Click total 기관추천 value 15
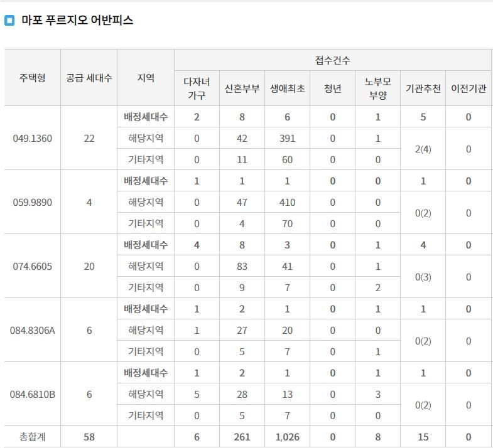The width and height of the screenshot is (493, 448). [423, 437]
